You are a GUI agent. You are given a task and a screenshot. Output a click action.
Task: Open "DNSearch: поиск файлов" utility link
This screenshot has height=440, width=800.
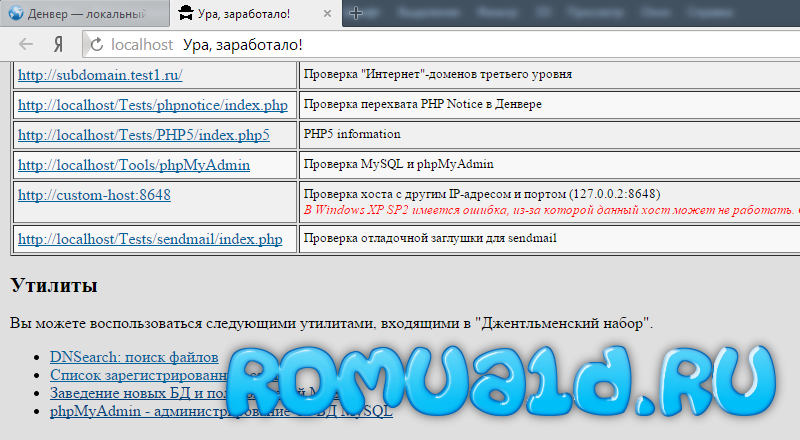(134, 357)
